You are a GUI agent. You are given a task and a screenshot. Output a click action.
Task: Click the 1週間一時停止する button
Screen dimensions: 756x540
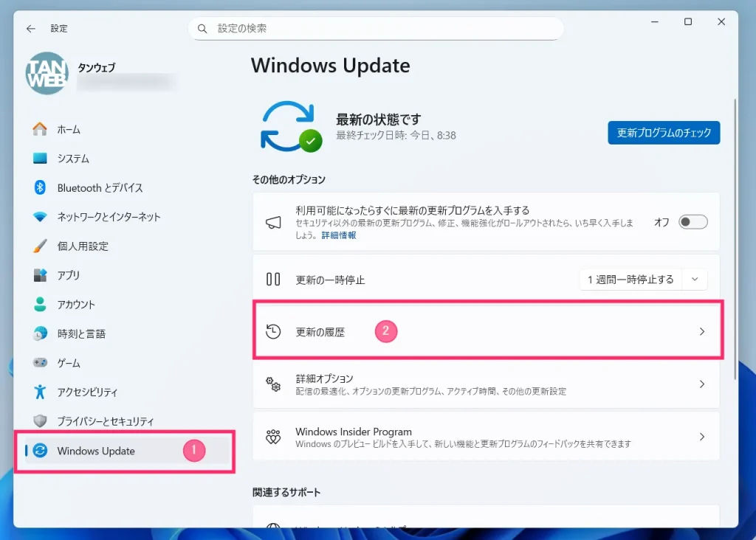630,280
